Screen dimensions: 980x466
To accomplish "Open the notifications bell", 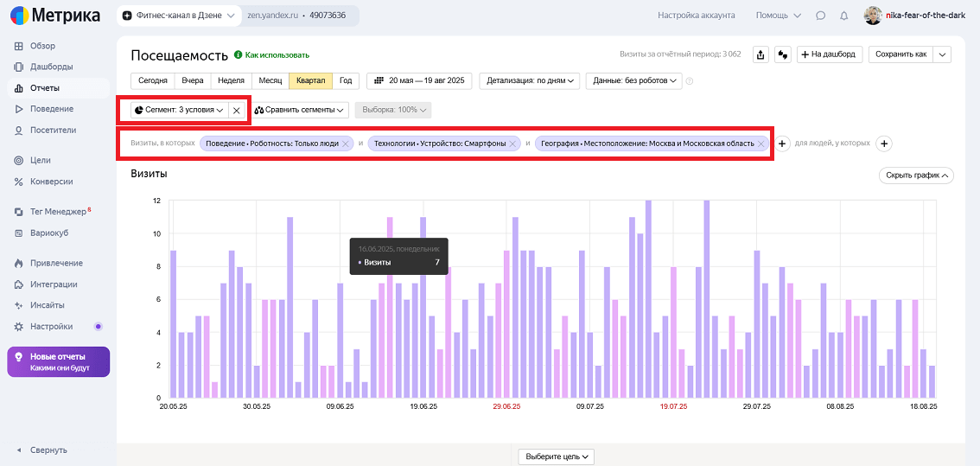I will (843, 16).
